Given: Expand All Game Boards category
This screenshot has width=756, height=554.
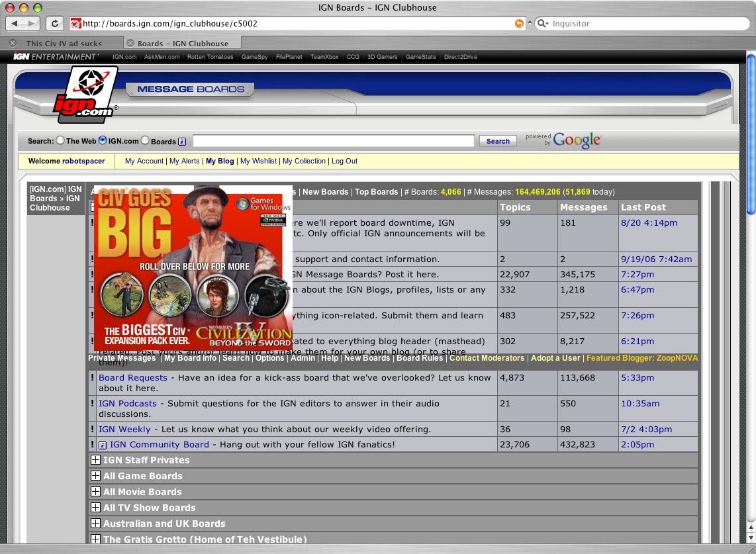Looking at the screenshot, I should point(95,475).
